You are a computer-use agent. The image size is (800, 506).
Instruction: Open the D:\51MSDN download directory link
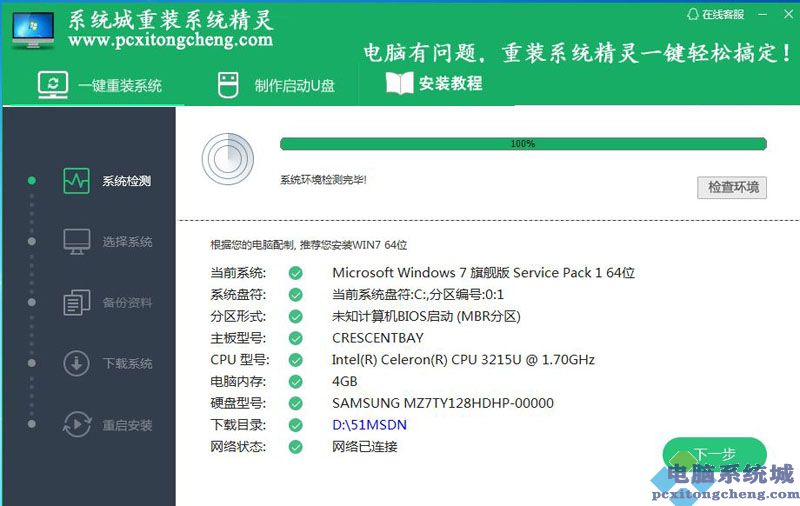[369, 425]
